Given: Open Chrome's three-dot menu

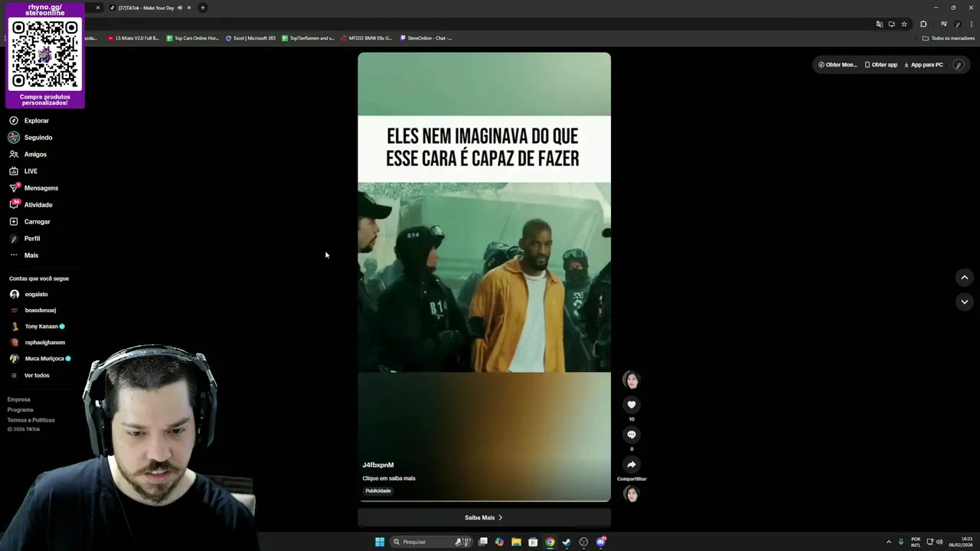Looking at the screenshot, I should (970, 24).
